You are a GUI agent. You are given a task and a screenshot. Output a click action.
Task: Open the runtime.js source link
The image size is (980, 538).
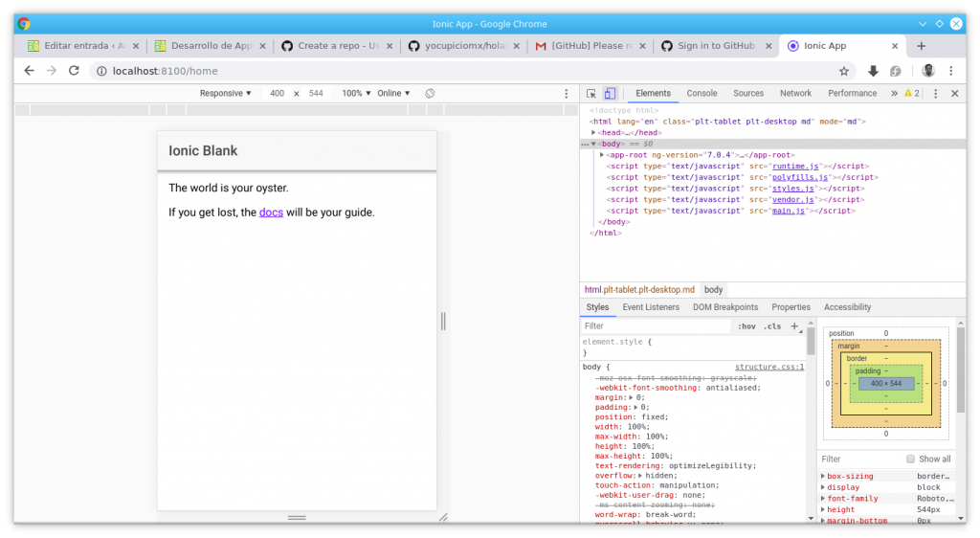[795, 167]
